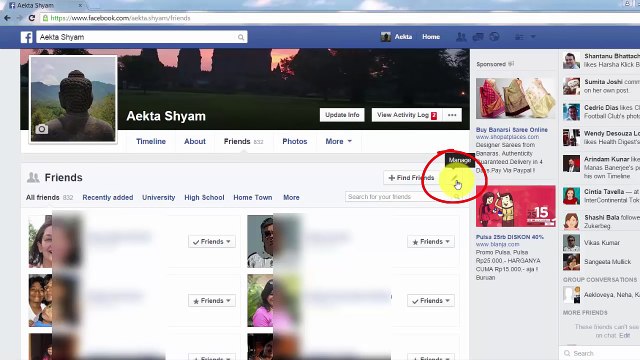Click the Facebook search box with Aekta Shyam
The height and width of the screenshot is (360, 640).
(x=142, y=37)
